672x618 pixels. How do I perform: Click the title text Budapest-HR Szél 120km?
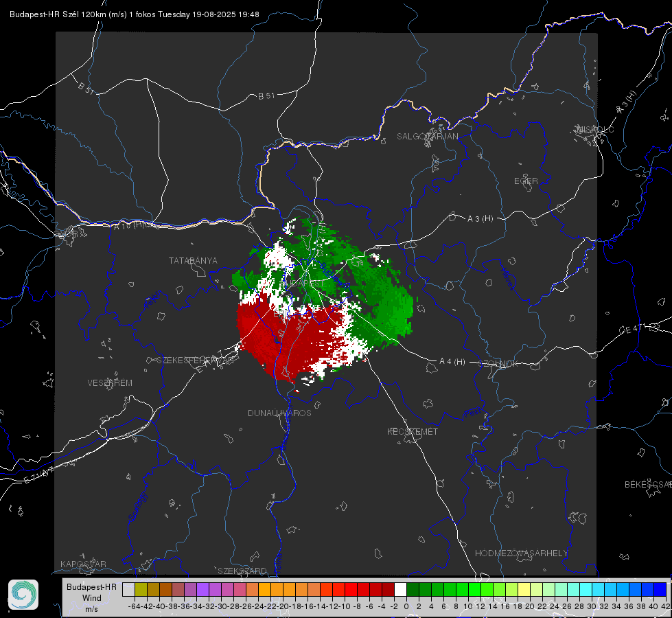pos(58,14)
